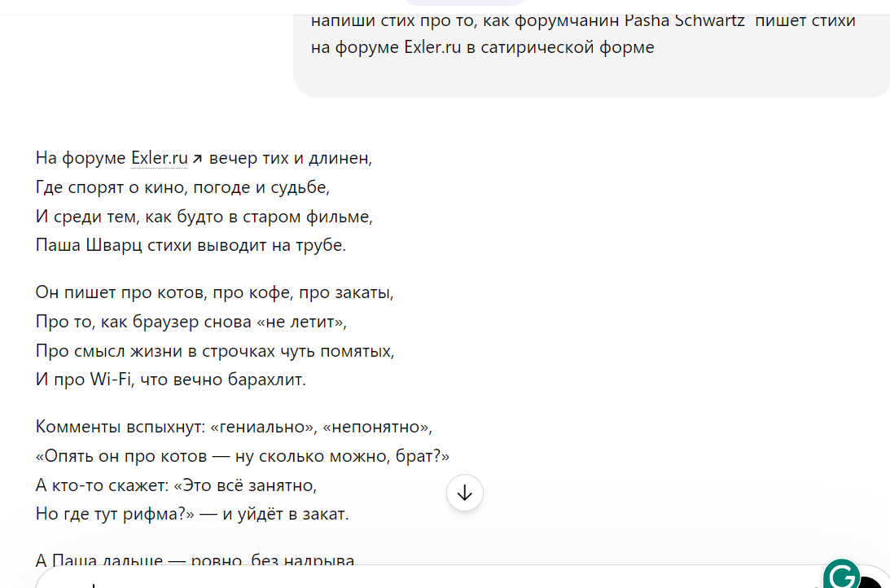Image resolution: width=890 pixels, height=588 pixels.
Task: Click line 'Где спорят о кино, погоде и судьбе'
Action: pos(182,187)
